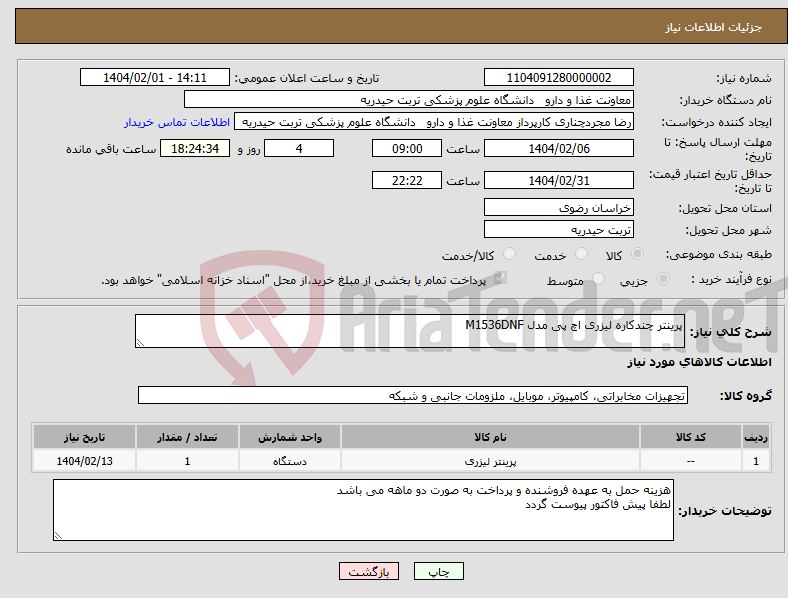Open the اطلاعات تماس خریدار link
Screen dimensions: 788x598
point(177,122)
